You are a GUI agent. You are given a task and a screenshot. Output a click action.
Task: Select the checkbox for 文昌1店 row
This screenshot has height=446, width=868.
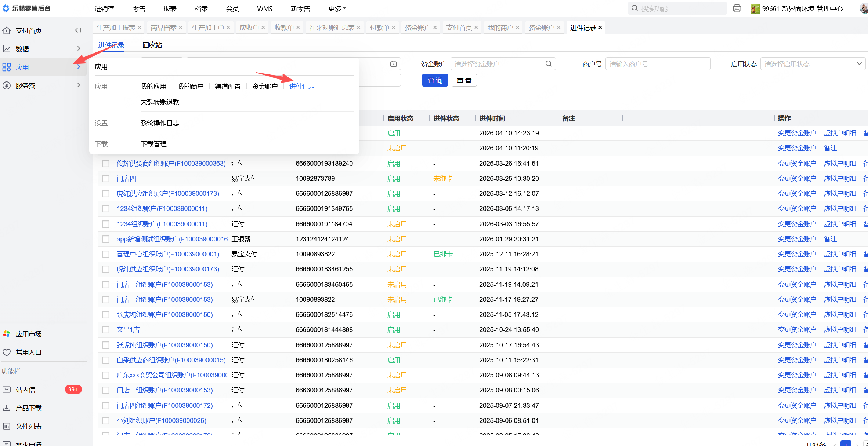(x=106, y=330)
